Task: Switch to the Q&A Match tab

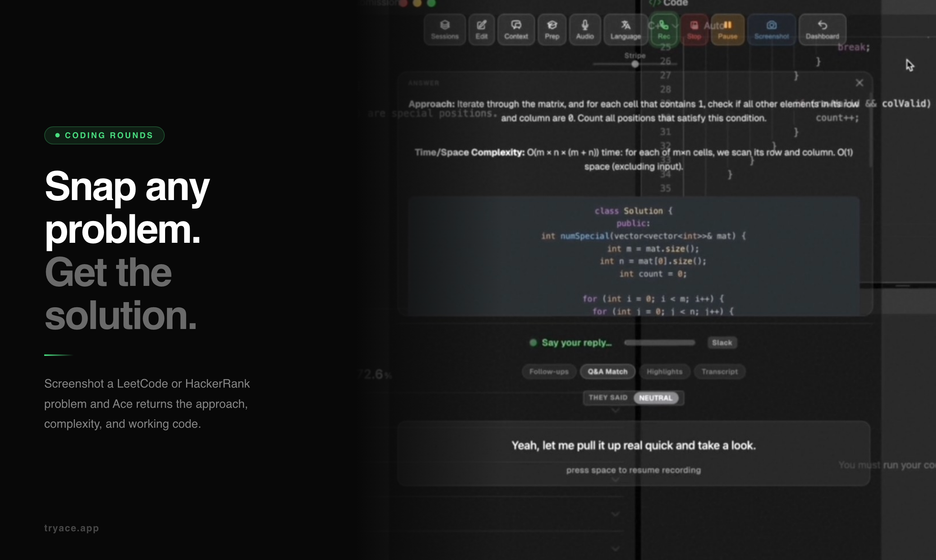Action: click(607, 372)
